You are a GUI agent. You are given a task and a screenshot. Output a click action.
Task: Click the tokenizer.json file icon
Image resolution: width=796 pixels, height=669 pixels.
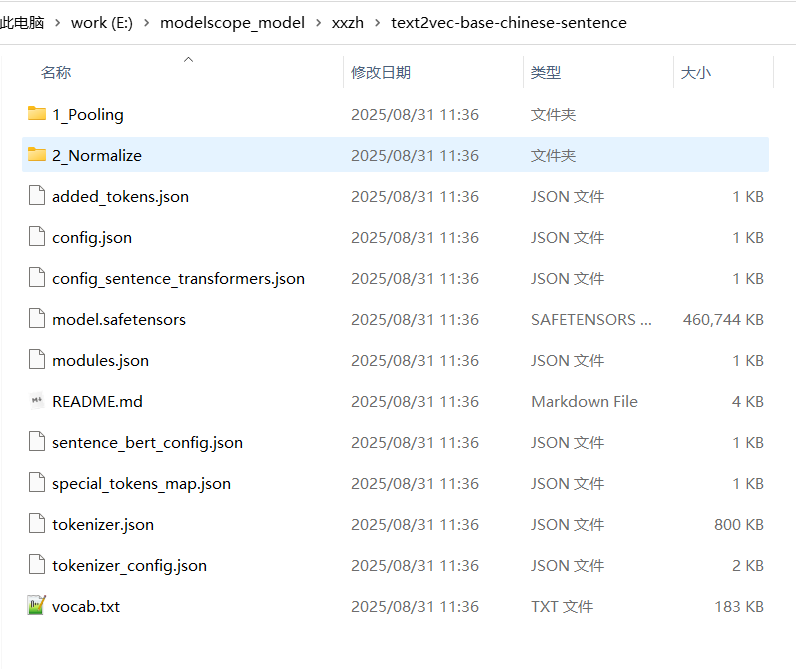[x=37, y=524]
